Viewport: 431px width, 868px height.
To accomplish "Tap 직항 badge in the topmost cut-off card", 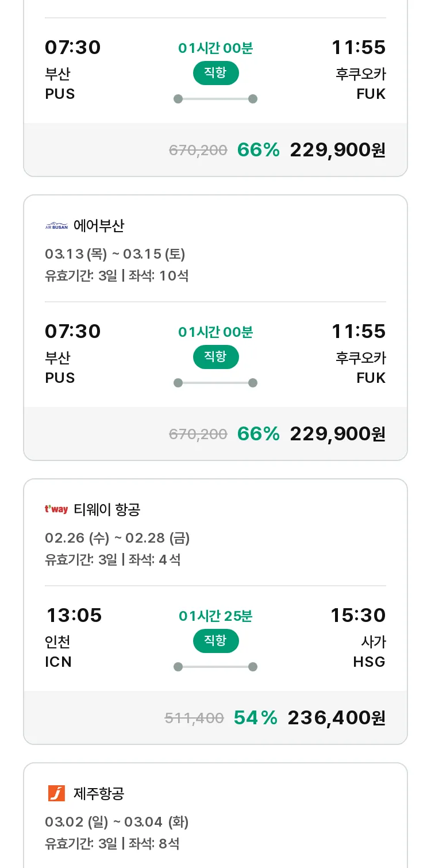I will coord(215,73).
